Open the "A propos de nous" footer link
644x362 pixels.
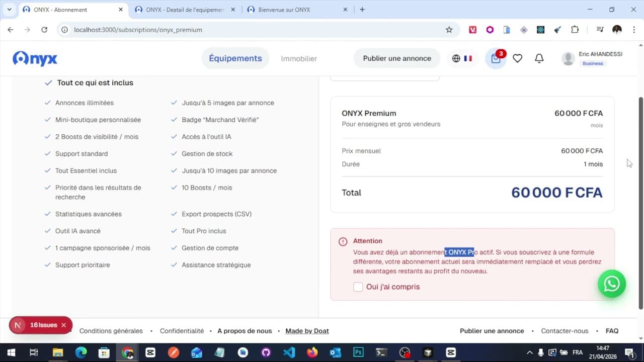click(245, 331)
